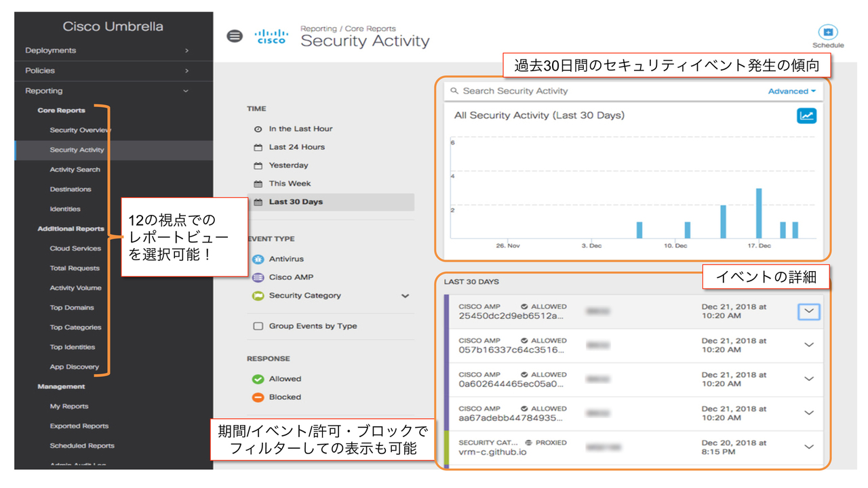Viewport: 868px width, 488px height.
Task: Select the Cisco AMP event icon
Action: click(x=258, y=277)
